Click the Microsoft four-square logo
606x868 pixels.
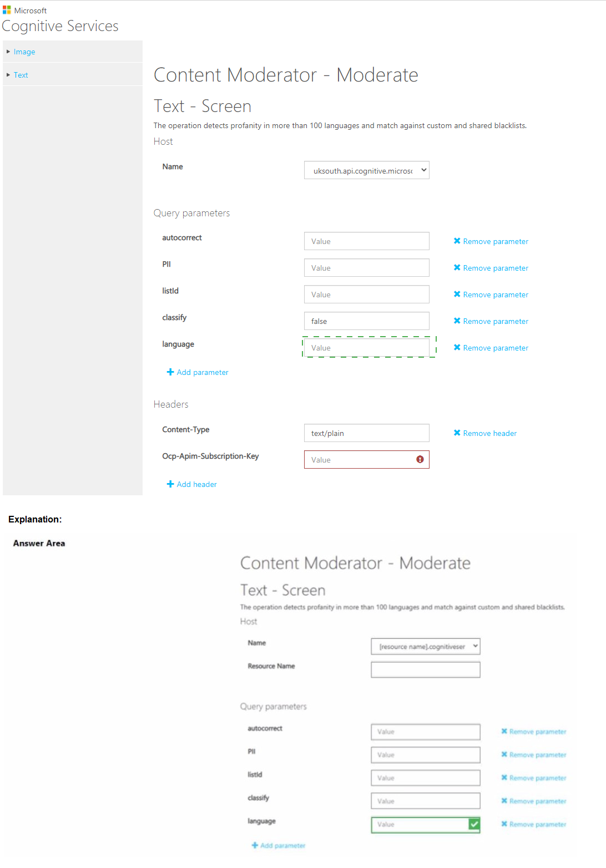click(7, 10)
